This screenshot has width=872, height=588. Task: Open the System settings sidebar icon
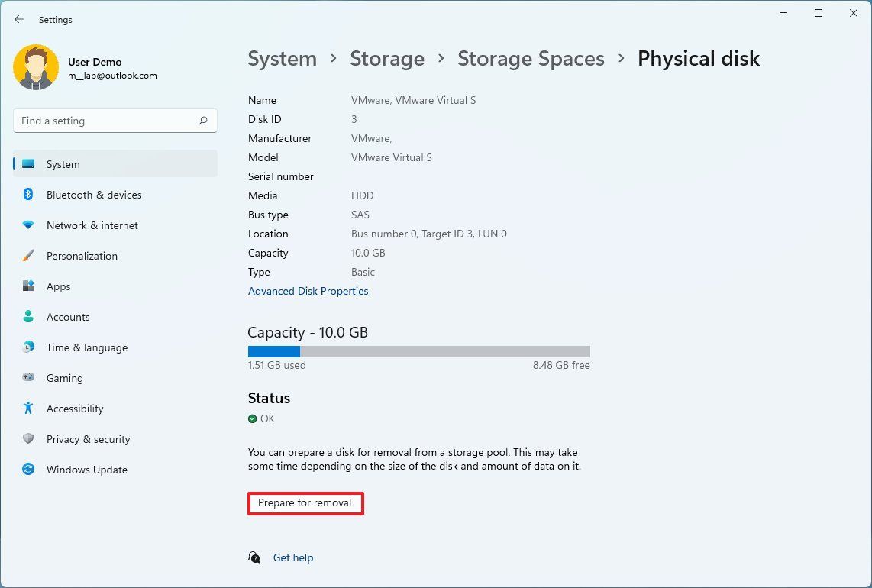(27, 163)
